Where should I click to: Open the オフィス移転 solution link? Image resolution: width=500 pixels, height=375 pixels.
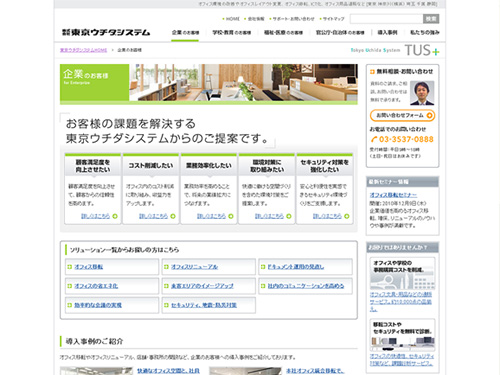[x=89, y=267]
